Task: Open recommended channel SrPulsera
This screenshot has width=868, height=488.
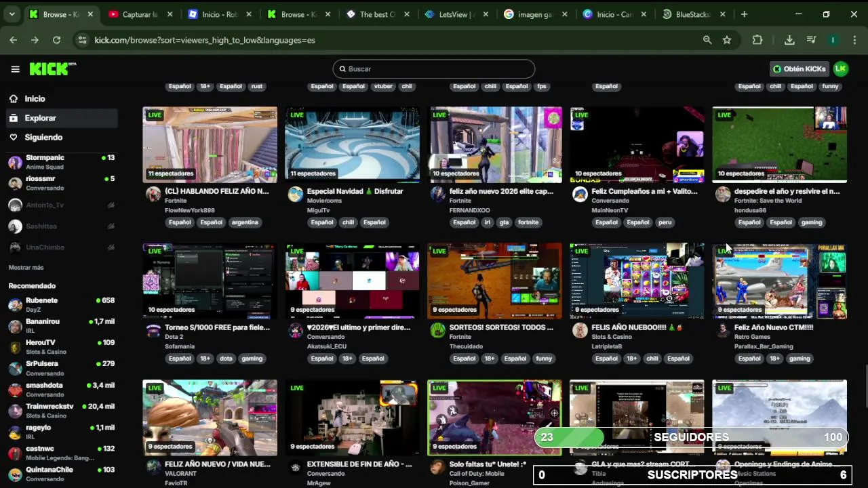Action: point(61,368)
